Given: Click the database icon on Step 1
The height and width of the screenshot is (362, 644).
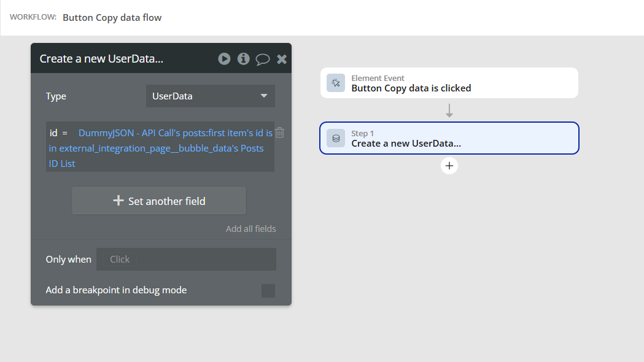Looking at the screenshot, I should pyautogui.click(x=336, y=138).
